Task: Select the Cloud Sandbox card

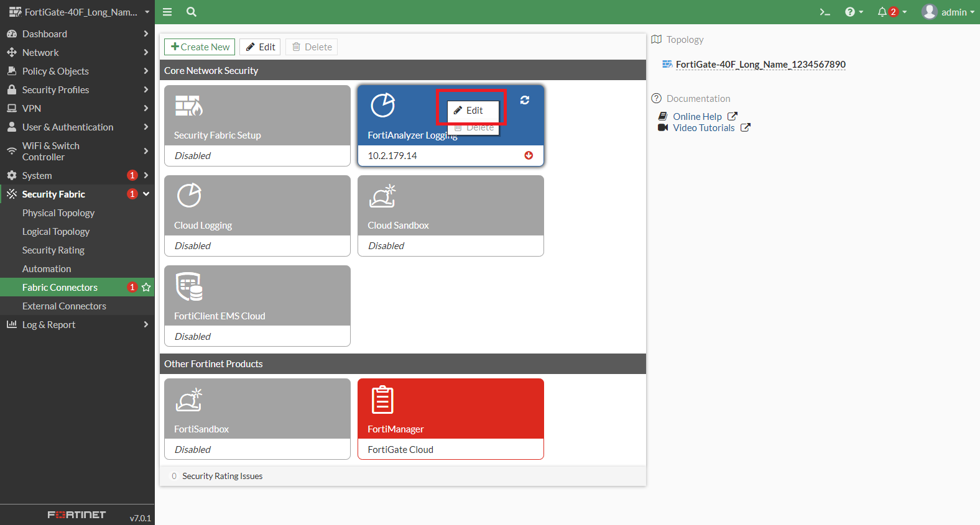Action: coord(451,216)
